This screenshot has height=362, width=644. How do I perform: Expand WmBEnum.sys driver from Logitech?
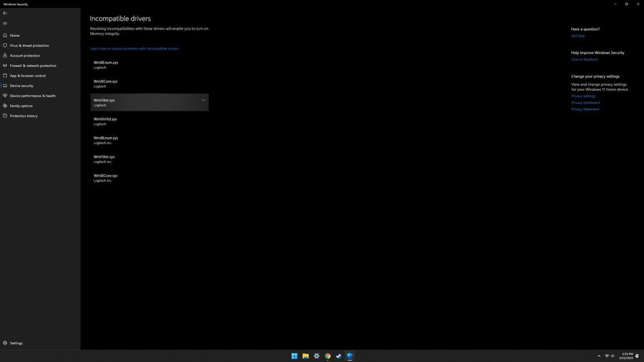150,64
